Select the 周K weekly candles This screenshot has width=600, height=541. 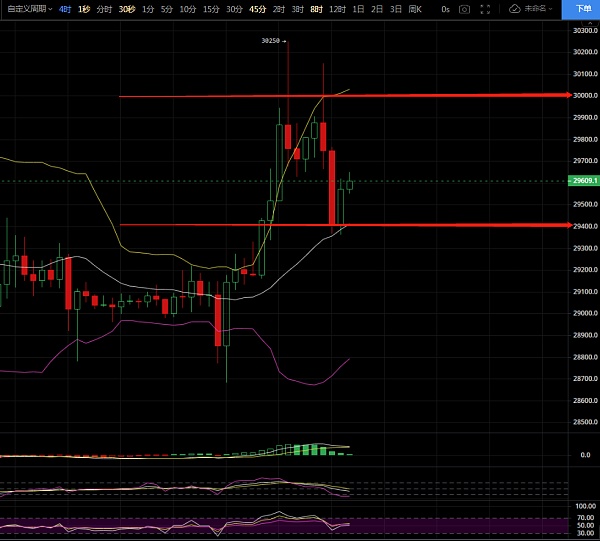point(415,9)
